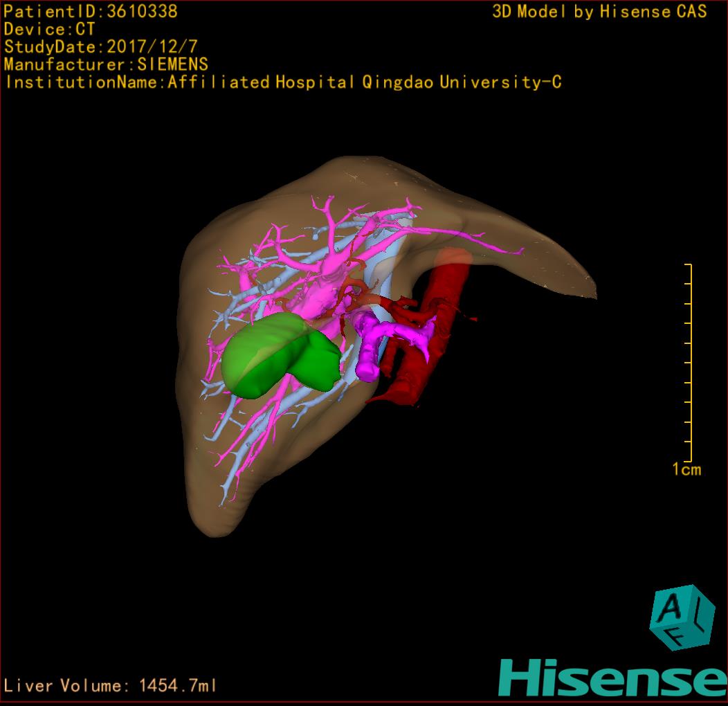Screen dimensions: 728x706
Task: Click the 3D Model by Hisense CAS text
Action: pos(599,12)
